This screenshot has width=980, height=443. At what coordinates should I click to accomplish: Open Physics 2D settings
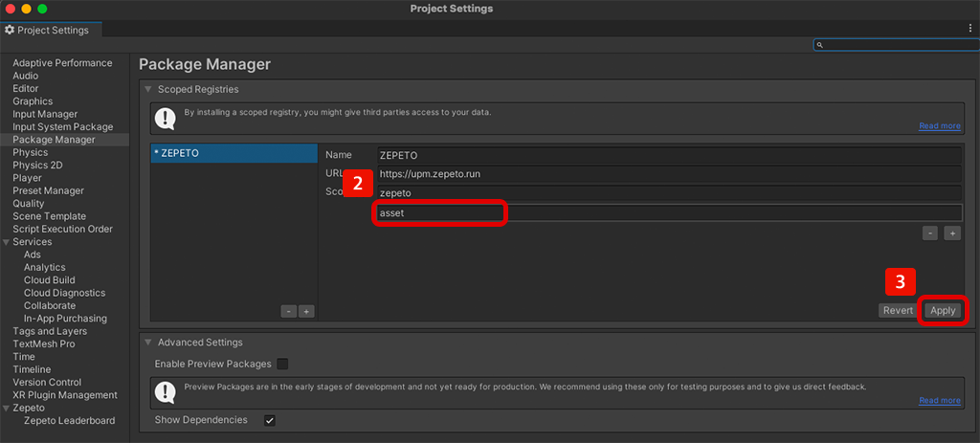tap(37, 165)
